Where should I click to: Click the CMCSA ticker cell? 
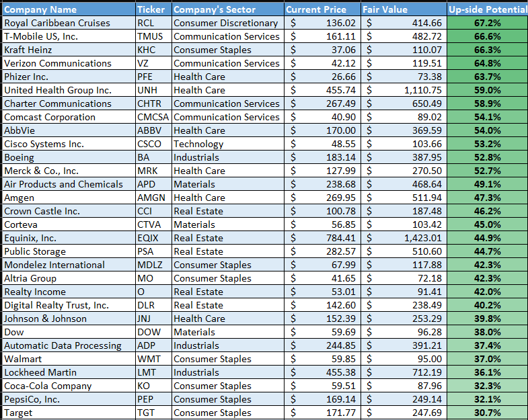click(x=153, y=117)
